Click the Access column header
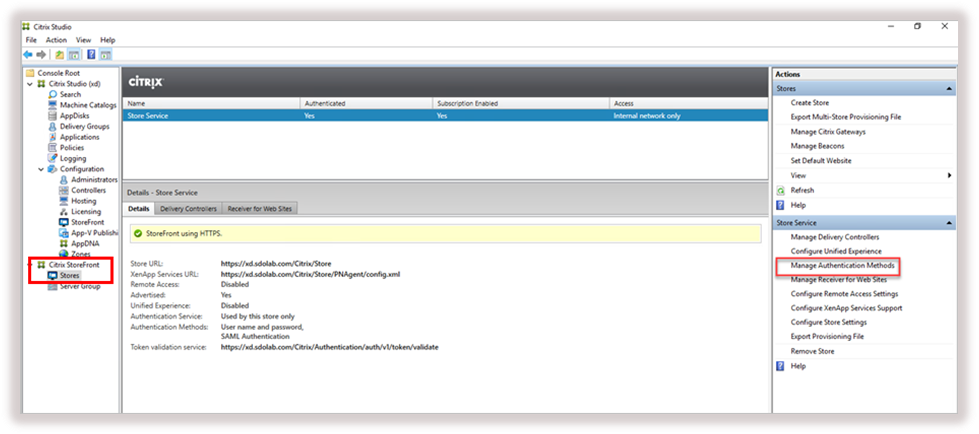The image size is (979, 434). [689, 104]
